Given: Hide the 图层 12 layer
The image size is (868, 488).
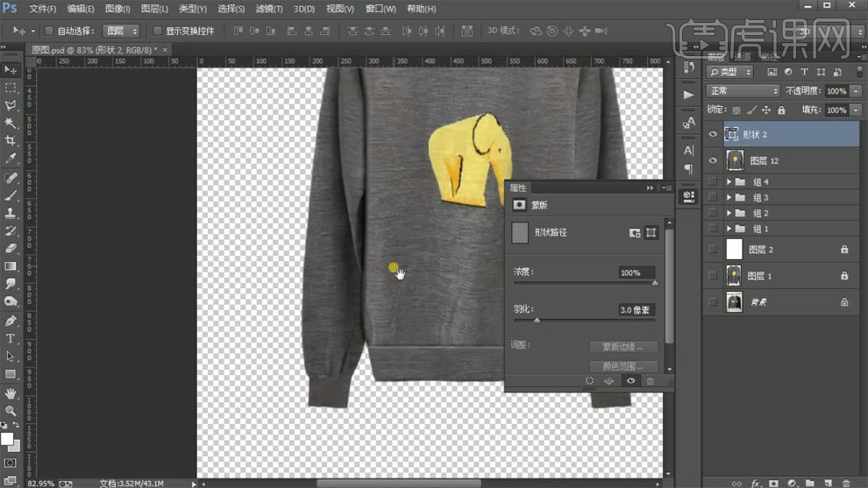Looking at the screenshot, I should click(x=713, y=160).
